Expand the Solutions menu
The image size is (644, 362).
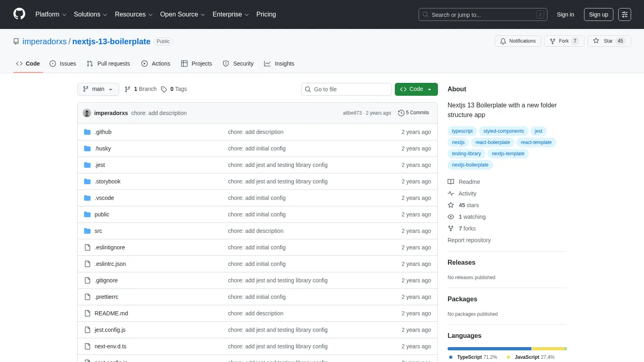point(91,14)
